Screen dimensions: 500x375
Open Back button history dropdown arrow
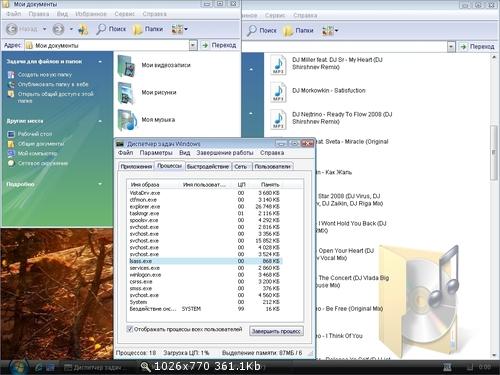pyautogui.click(x=44, y=29)
